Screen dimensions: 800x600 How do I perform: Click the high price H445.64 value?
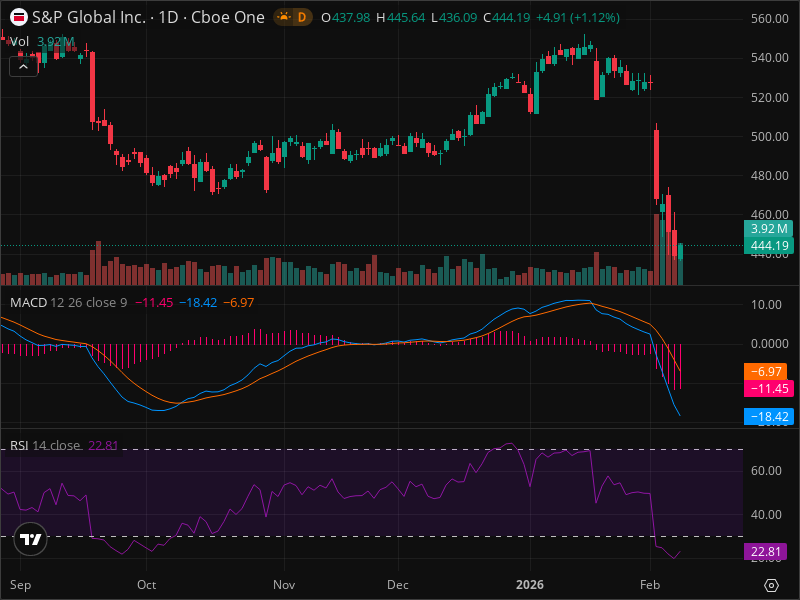401,18
